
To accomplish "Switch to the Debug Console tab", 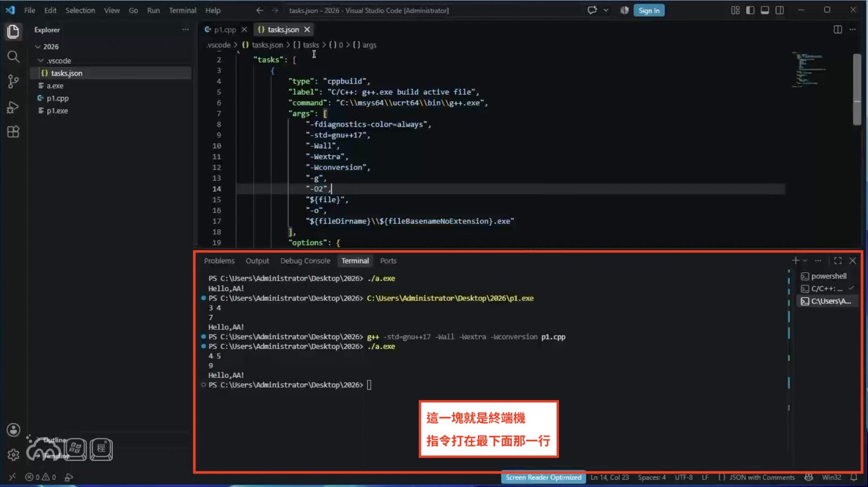I will [x=305, y=261].
